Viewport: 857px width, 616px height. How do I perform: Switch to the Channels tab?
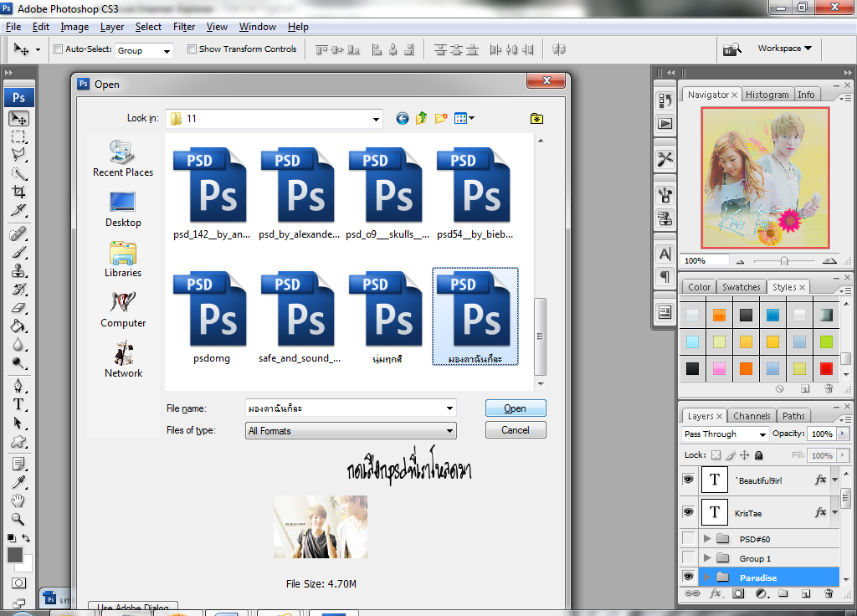pos(752,416)
